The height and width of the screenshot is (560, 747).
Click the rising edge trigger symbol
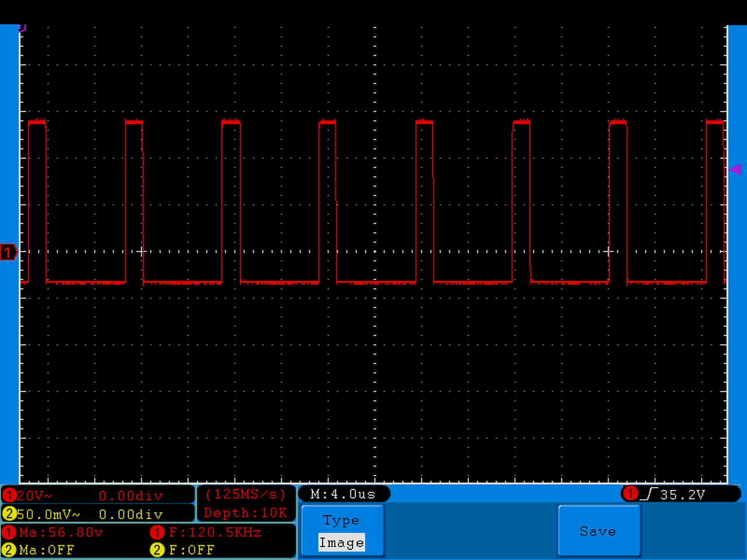pos(649,494)
